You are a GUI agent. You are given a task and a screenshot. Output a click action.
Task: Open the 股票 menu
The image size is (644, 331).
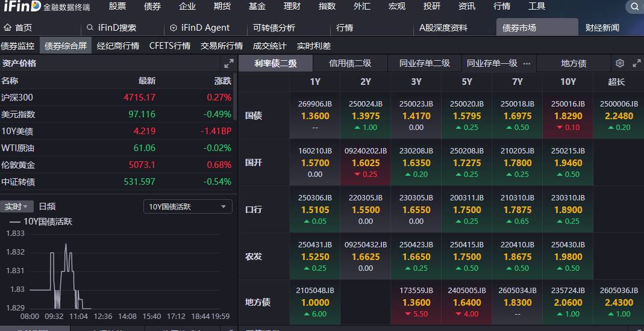(x=117, y=6)
